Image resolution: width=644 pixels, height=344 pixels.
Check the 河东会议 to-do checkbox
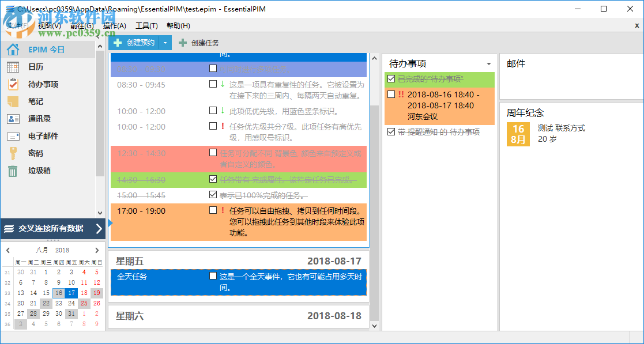pyautogui.click(x=390, y=94)
